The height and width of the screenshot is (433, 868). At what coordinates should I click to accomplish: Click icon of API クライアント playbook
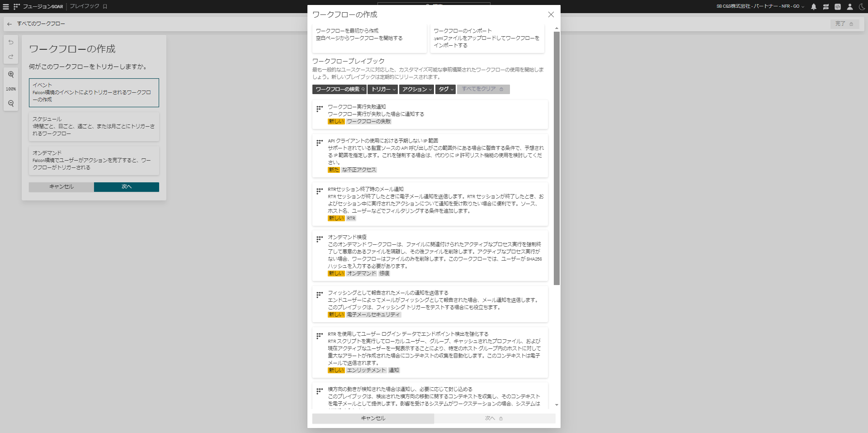pos(320,143)
